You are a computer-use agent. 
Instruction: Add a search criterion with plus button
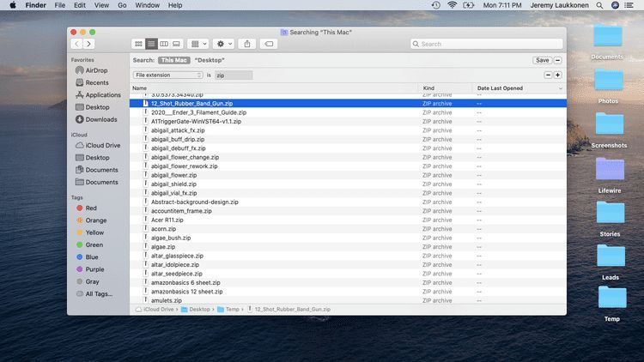click(x=558, y=75)
